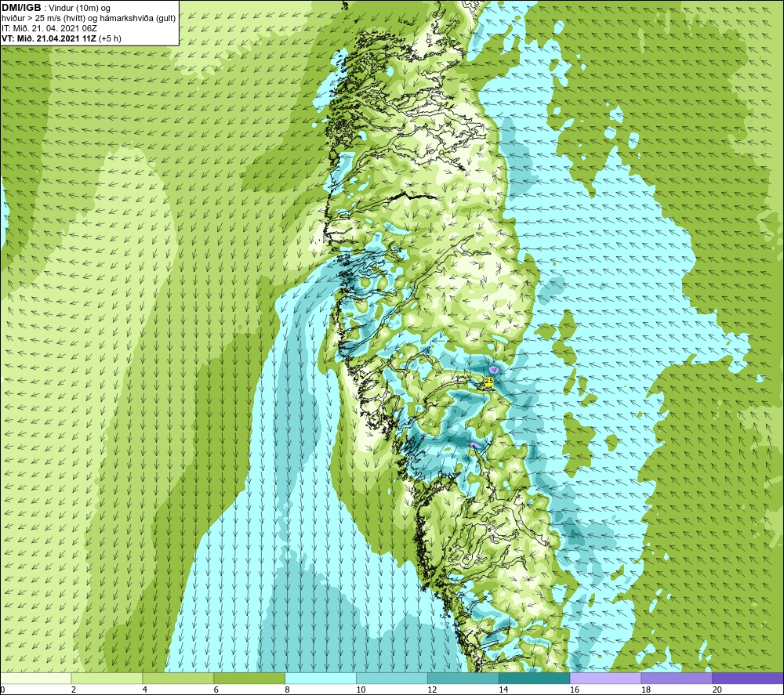This screenshot has width=784, height=695.
Task: Select the 8–10 m/s legend color swatch
Action: pos(321,679)
